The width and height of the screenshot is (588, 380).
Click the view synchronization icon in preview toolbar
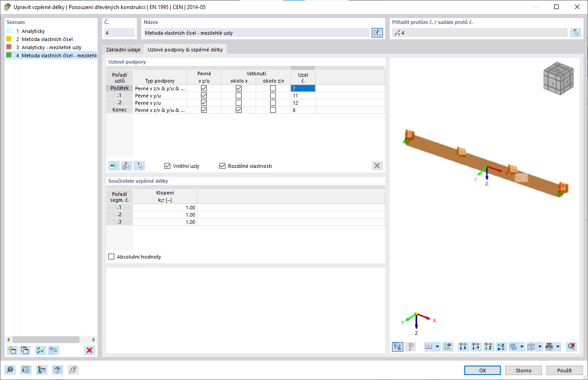pos(397,347)
